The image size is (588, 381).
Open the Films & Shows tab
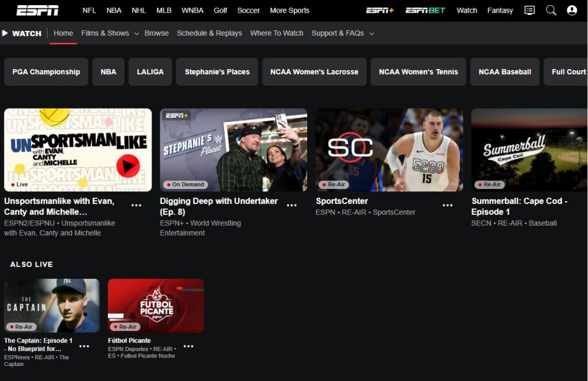105,33
